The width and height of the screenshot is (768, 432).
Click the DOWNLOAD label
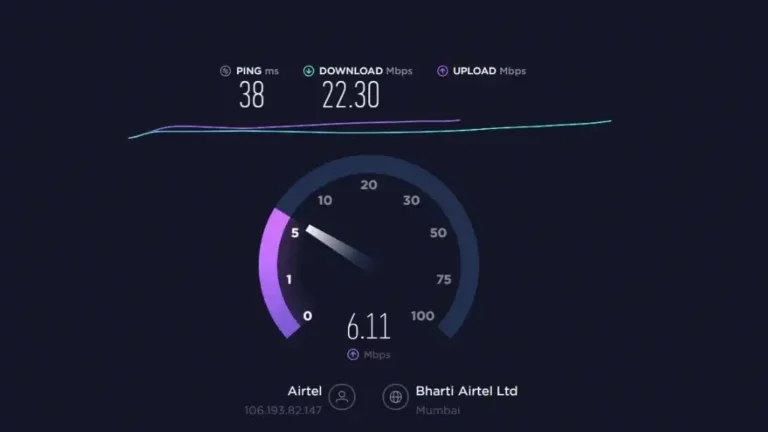coord(351,71)
